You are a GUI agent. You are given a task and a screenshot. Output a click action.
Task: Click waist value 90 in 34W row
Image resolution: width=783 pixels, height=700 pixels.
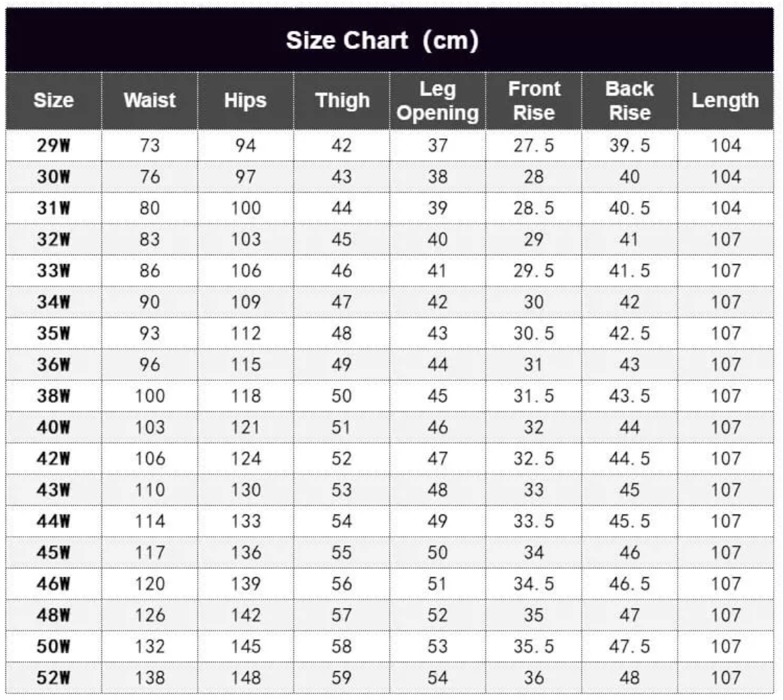(x=150, y=302)
